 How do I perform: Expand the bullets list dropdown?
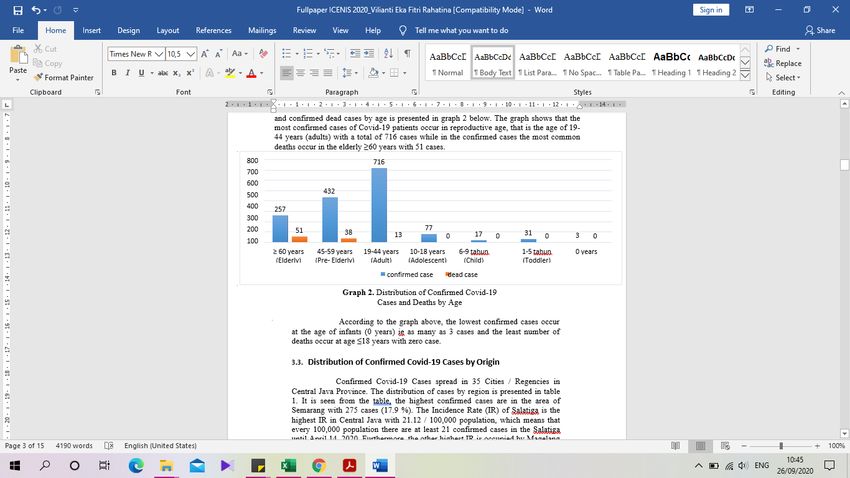click(x=297, y=54)
